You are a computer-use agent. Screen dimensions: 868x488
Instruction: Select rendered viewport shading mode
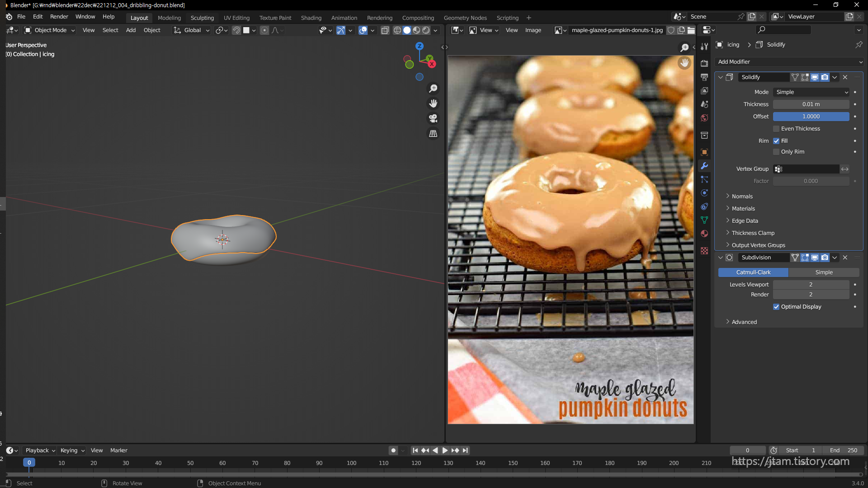pyautogui.click(x=426, y=30)
